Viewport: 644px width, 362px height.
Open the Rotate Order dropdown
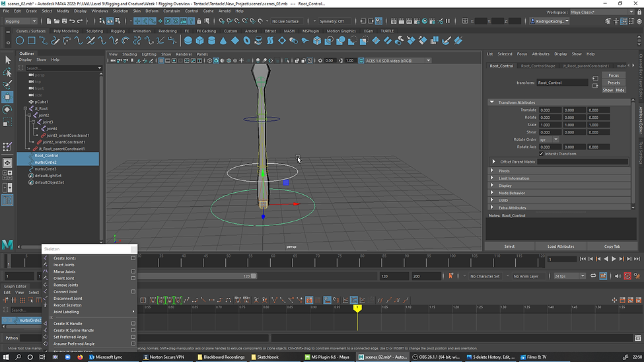tap(549, 139)
